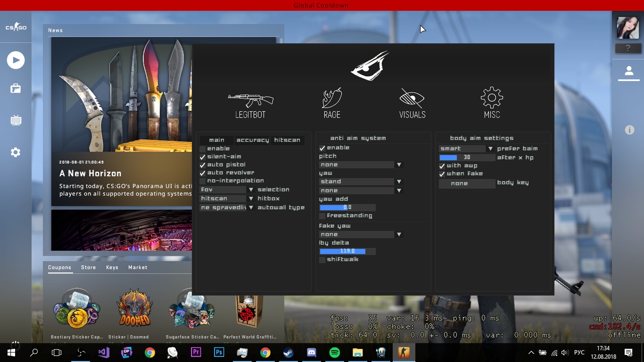
Task: Toggle the silent-aim checkbox
Action: coord(203,157)
